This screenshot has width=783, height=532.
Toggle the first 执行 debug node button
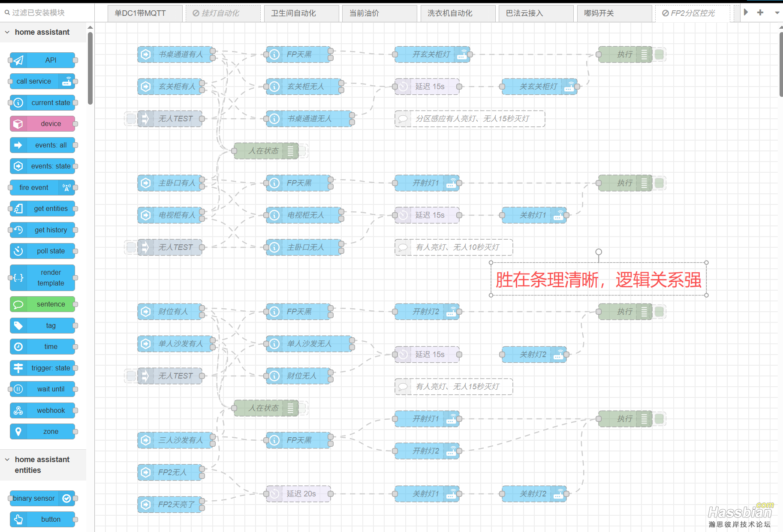point(660,54)
